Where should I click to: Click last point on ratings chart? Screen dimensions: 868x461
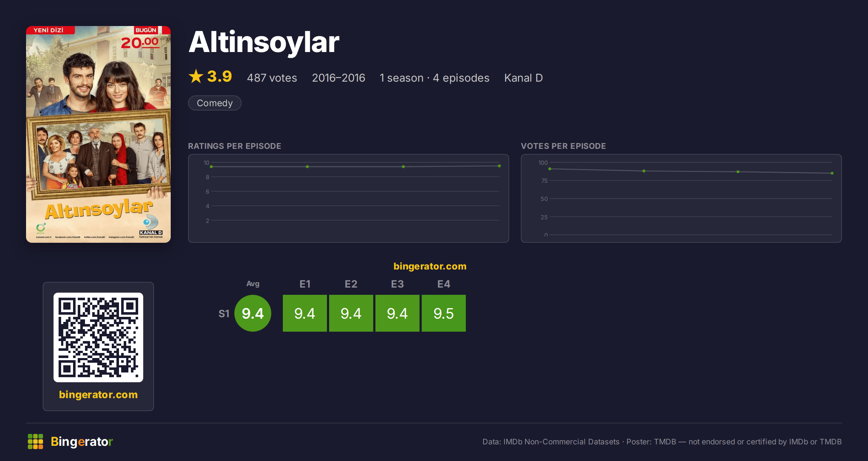pos(499,166)
